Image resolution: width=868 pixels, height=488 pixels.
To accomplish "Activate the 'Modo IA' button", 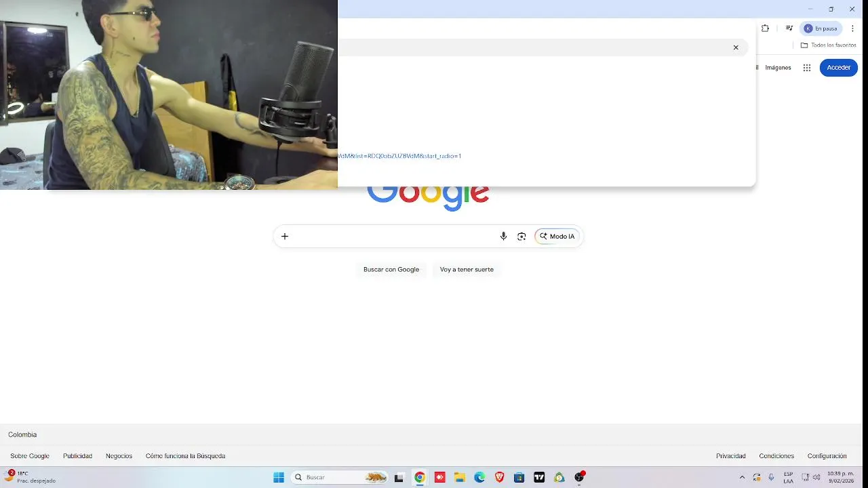I will click(557, 237).
